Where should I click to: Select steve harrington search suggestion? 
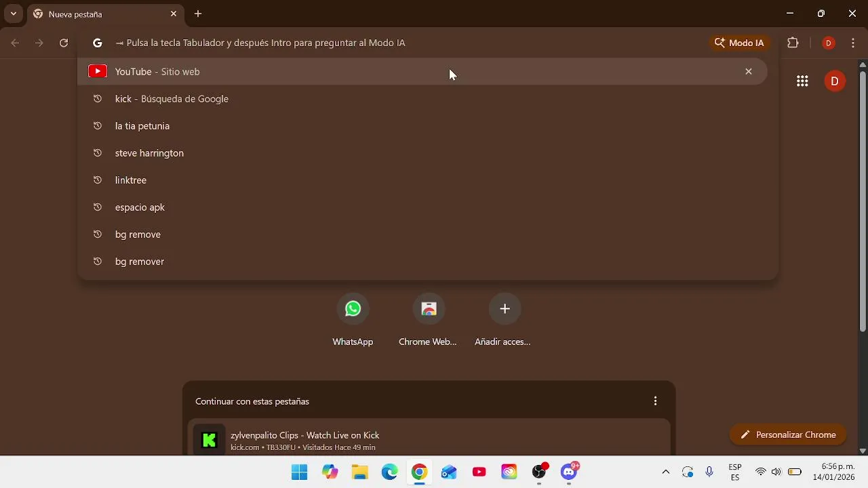point(422,152)
